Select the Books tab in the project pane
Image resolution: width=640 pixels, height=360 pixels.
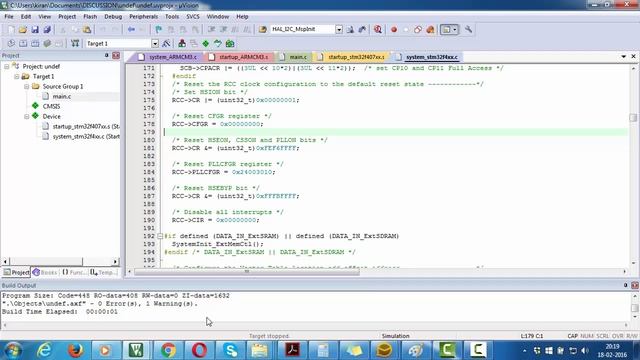(x=45, y=272)
